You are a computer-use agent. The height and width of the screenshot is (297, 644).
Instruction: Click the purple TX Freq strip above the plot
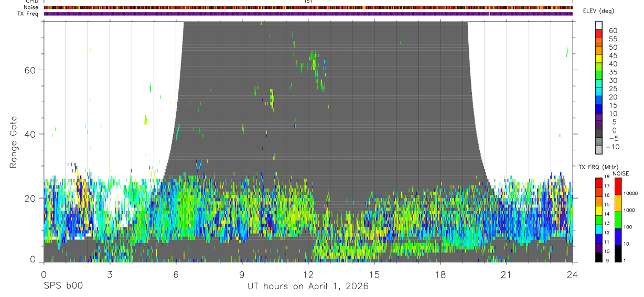click(x=308, y=14)
